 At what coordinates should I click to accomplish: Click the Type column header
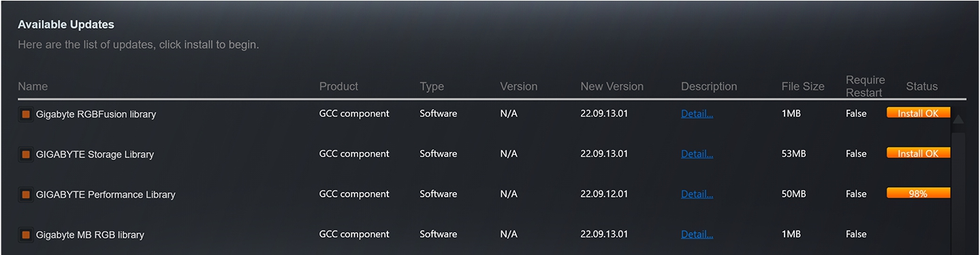click(432, 87)
